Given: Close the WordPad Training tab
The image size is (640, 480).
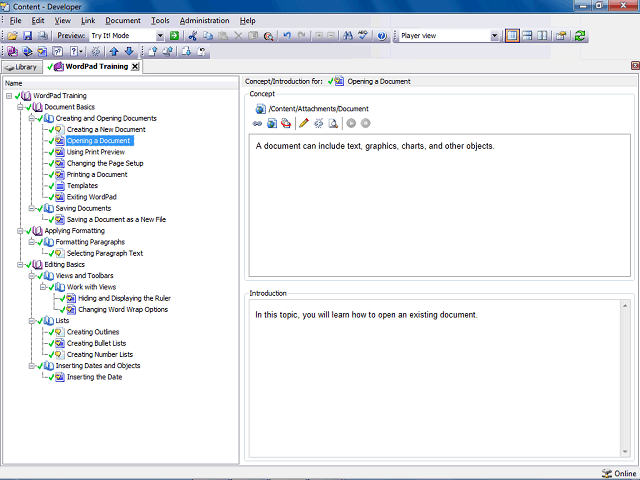Looking at the screenshot, I should pyautogui.click(x=135, y=67).
